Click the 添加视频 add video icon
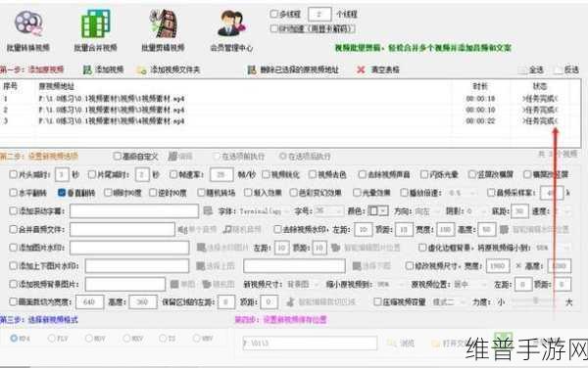Screen dimensions: 588x368 (x=87, y=69)
